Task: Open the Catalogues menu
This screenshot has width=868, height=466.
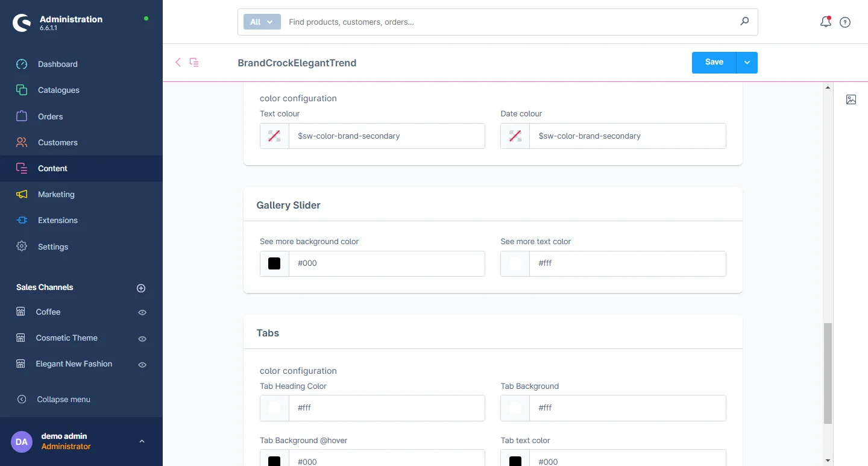Action: click(x=58, y=90)
